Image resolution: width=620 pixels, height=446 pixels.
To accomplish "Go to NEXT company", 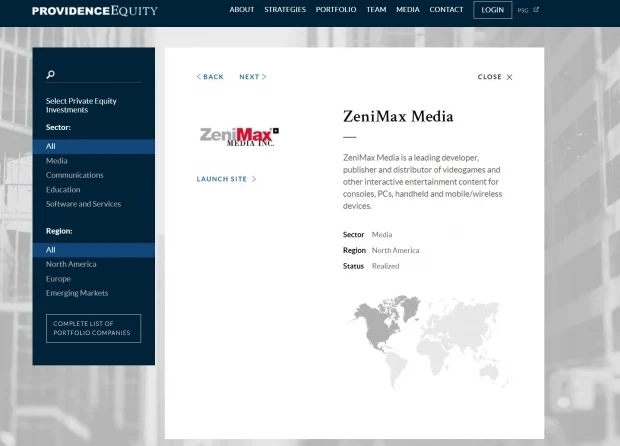I will click(253, 77).
